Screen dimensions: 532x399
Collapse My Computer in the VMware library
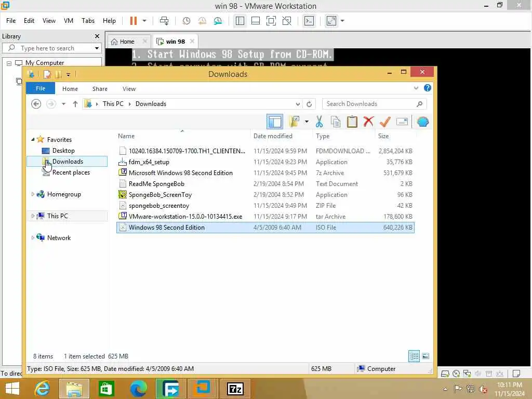(9, 63)
